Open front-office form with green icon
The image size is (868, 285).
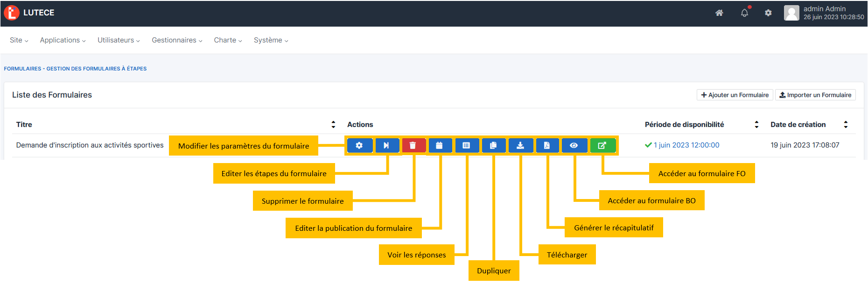tap(602, 145)
